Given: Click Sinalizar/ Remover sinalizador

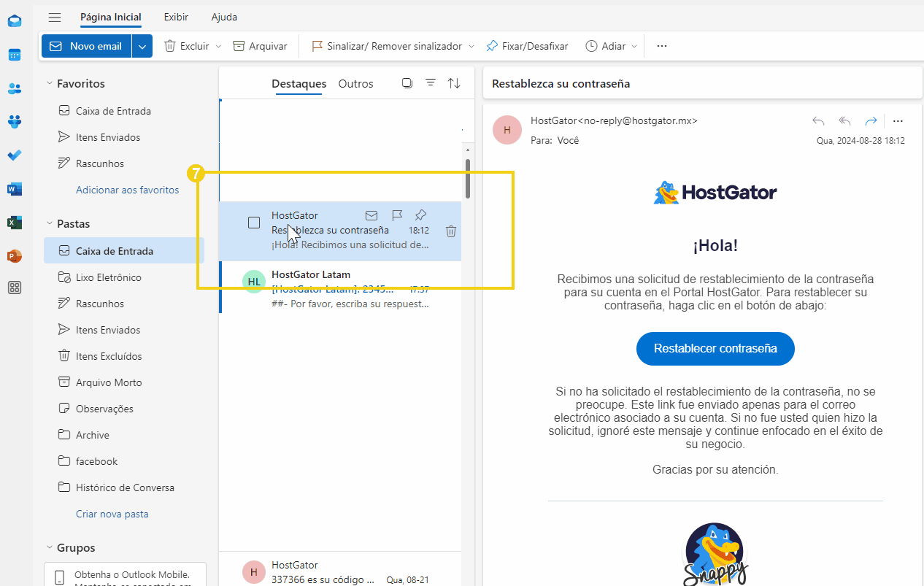Looking at the screenshot, I should [387, 46].
